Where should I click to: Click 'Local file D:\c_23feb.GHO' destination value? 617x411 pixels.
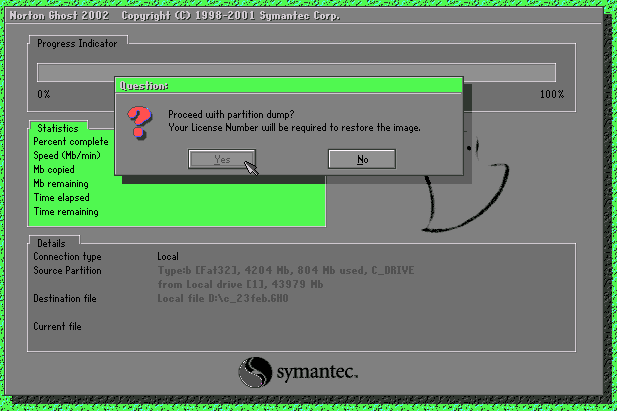[x=223, y=298]
